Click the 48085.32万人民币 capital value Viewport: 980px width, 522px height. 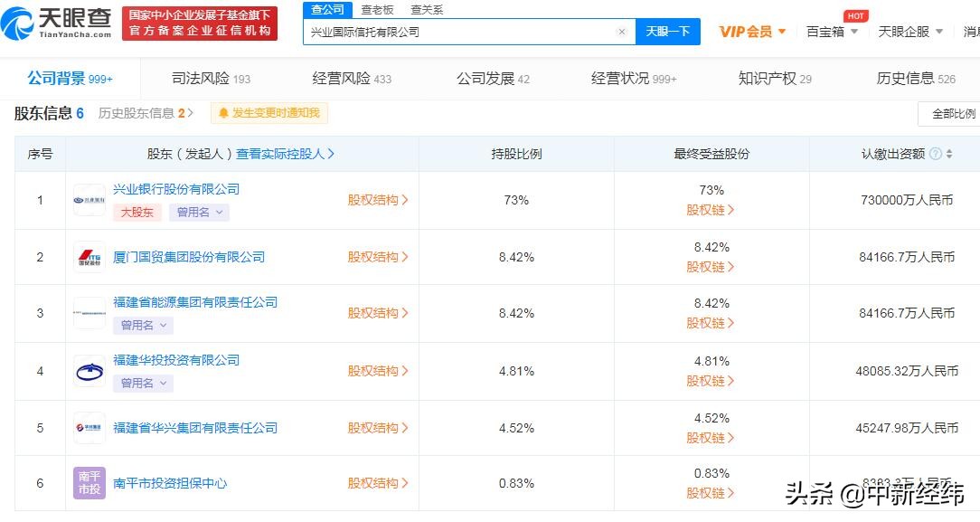pyautogui.click(x=907, y=371)
